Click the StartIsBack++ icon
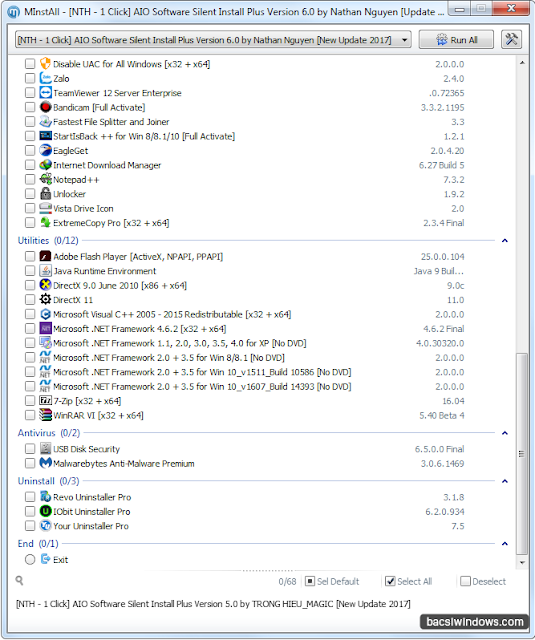The width and height of the screenshot is (535, 640). click(x=45, y=136)
